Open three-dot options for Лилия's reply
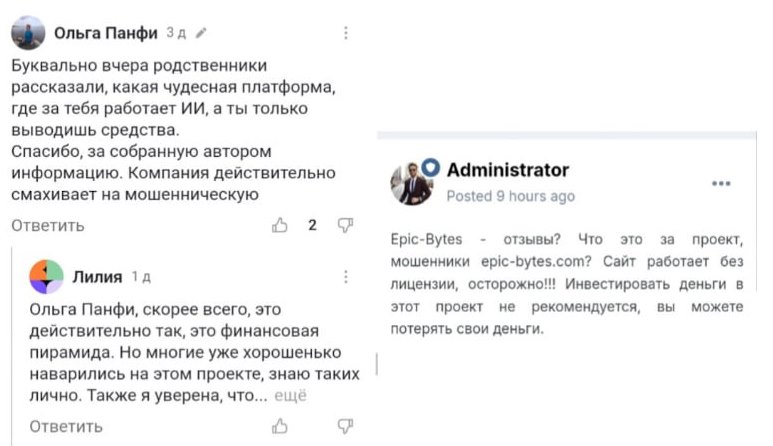This screenshot has height=446, width=773. (x=346, y=277)
